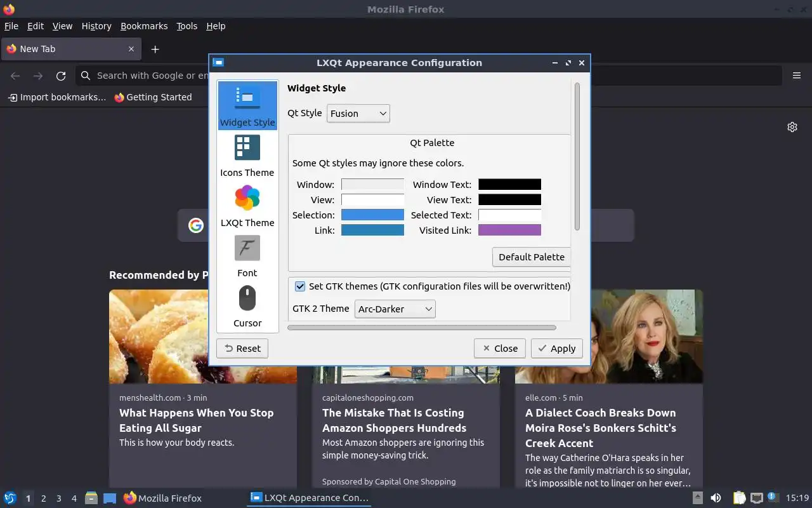Click the Close button in dialog

coord(500,348)
